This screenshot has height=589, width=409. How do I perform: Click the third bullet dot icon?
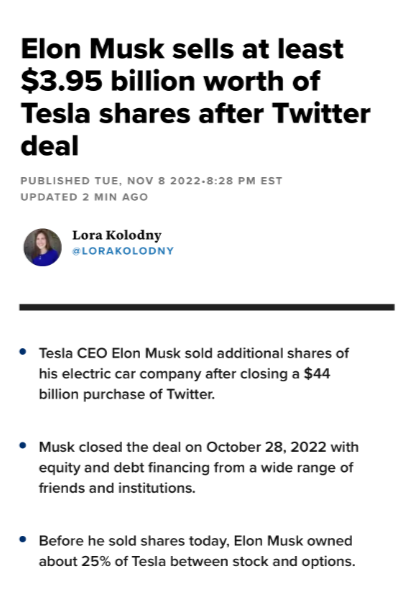click(23, 539)
